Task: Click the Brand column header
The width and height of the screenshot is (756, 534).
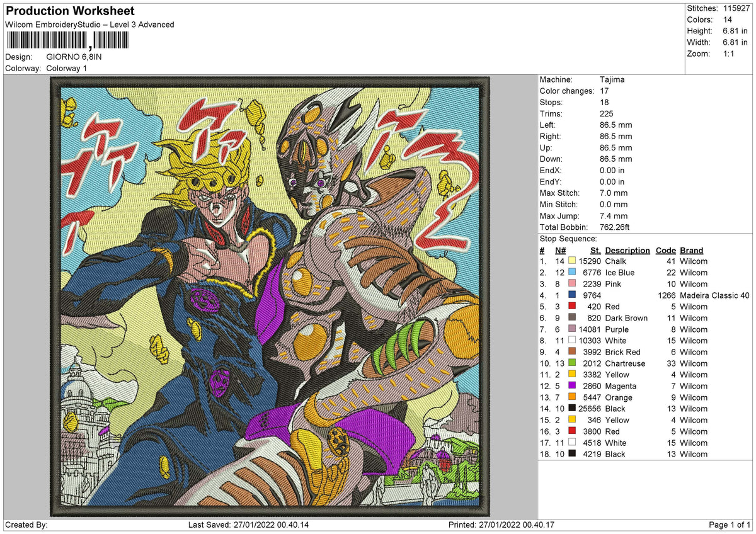Action: point(692,250)
